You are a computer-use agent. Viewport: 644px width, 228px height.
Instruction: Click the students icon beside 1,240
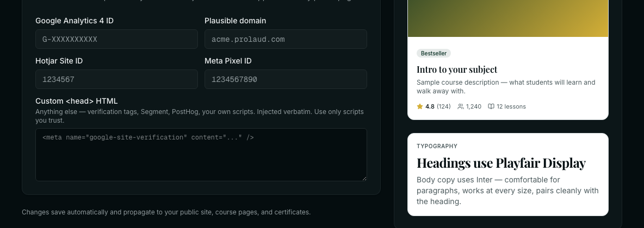(x=461, y=106)
